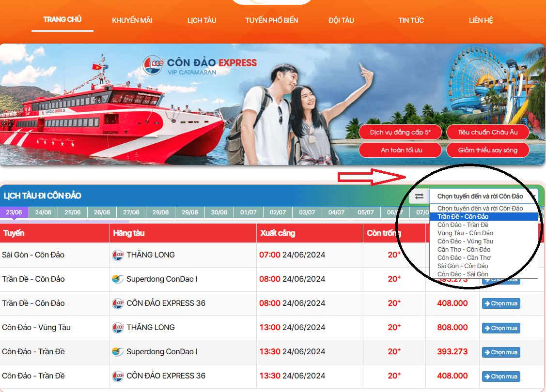
Task: Select the 30/06 date tab
Action: 219,212
